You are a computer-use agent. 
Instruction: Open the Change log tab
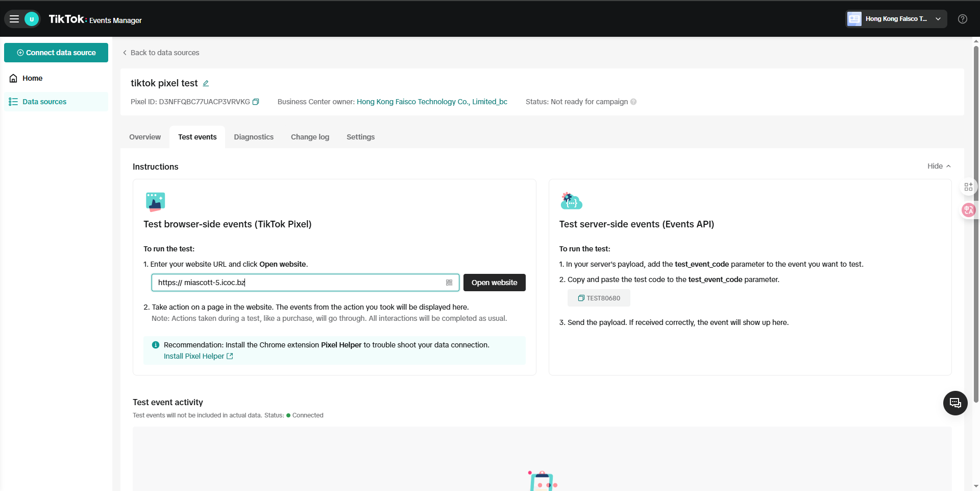310,137
